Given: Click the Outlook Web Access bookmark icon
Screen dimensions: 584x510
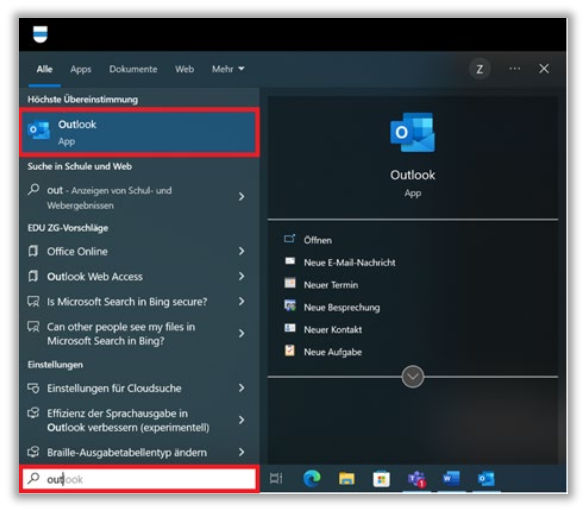Looking at the screenshot, I should [x=33, y=276].
